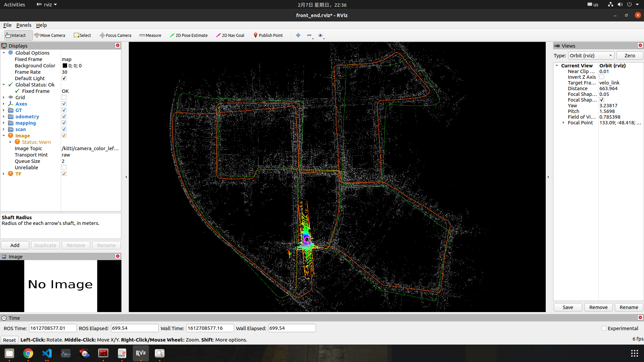Select the 2D Pose Estimate tool
Screen dimensions: 644x362
[189, 35]
